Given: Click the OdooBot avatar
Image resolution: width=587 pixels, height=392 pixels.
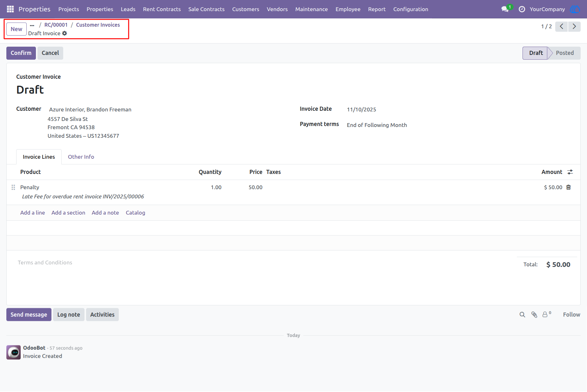Looking at the screenshot, I should 13,352.
